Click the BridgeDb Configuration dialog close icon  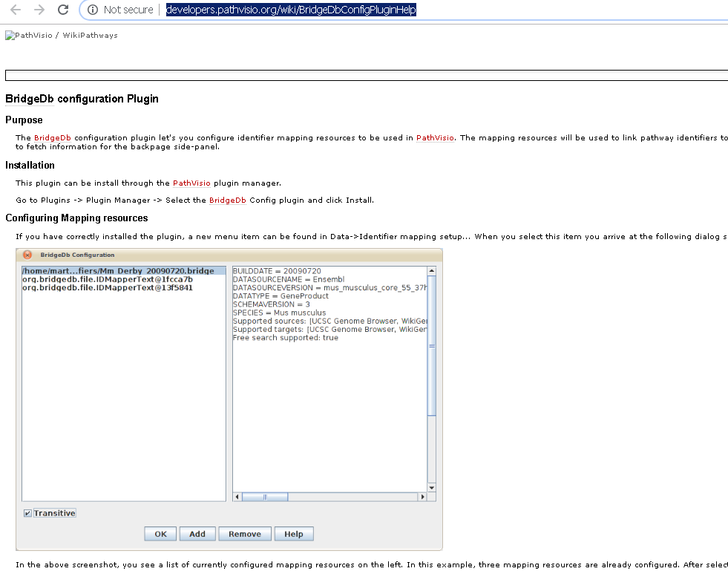click(27, 255)
